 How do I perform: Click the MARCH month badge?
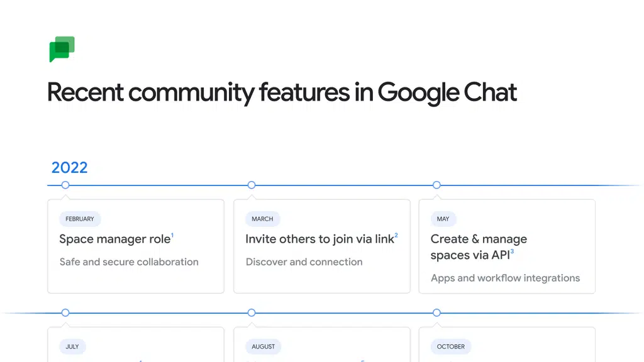tap(262, 219)
